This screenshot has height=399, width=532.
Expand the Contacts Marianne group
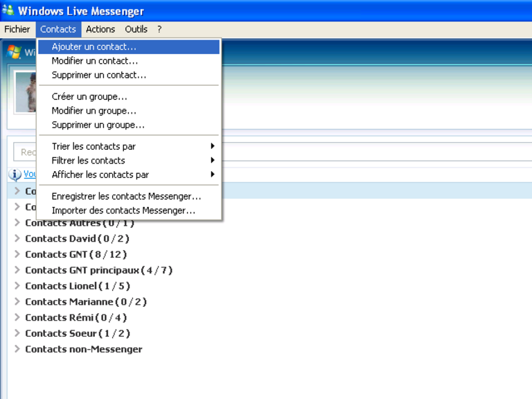[x=17, y=301]
